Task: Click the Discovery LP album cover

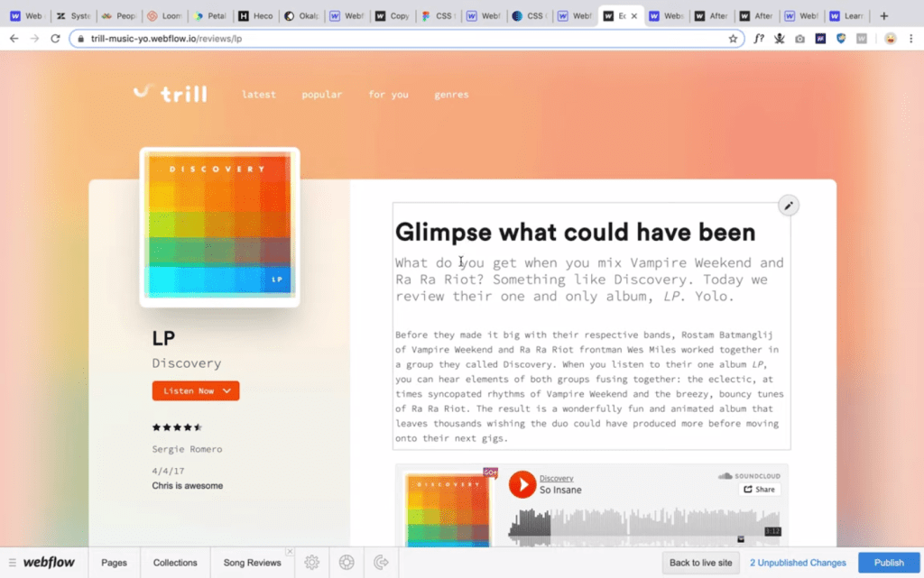Action: click(219, 226)
